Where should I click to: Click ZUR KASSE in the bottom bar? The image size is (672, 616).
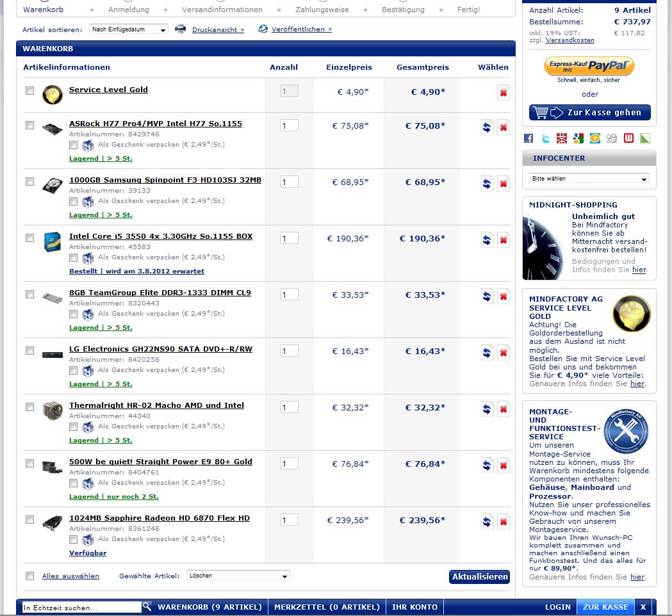coord(605,607)
